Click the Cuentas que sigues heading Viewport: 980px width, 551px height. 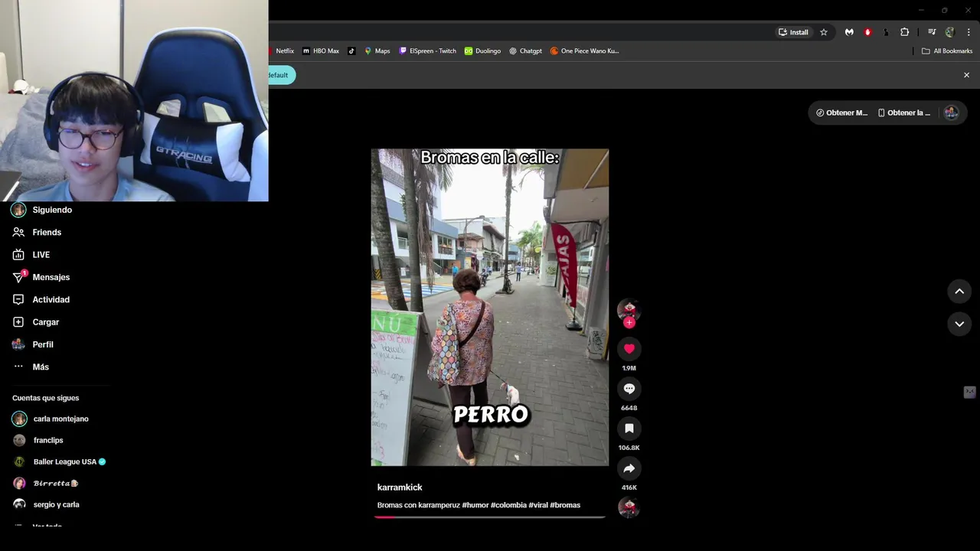click(x=45, y=398)
